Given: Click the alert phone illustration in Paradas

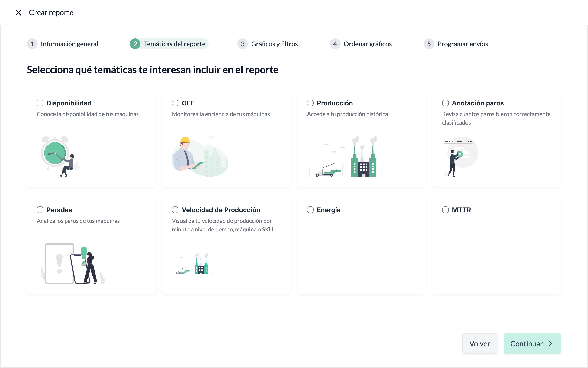Looking at the screenshot, I should (x=73, y=264).
